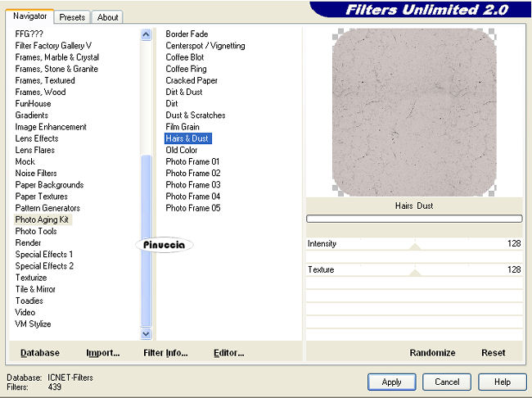Choose the Film Grain filter
This screenshot has height=398, width=532.
point(183,127)
